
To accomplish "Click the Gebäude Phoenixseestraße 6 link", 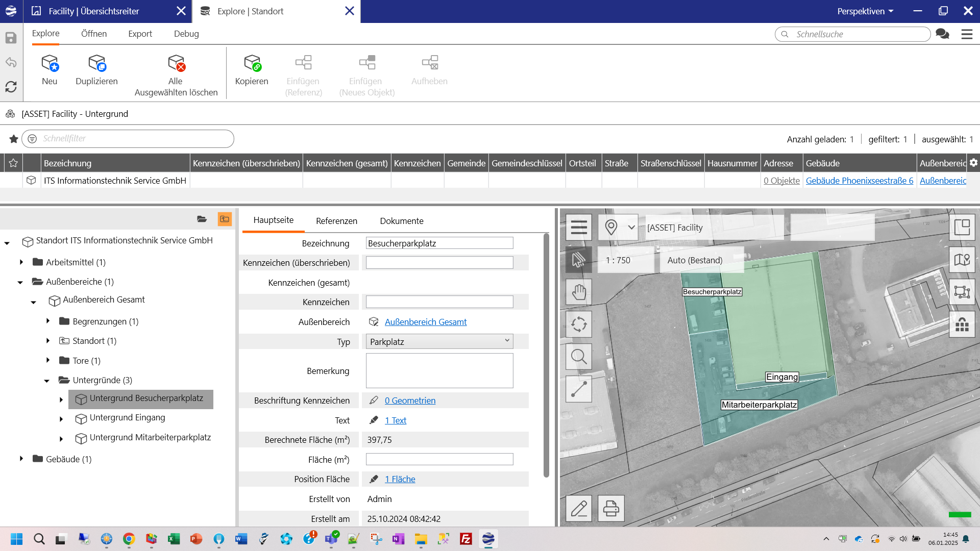I will [859, 181].
